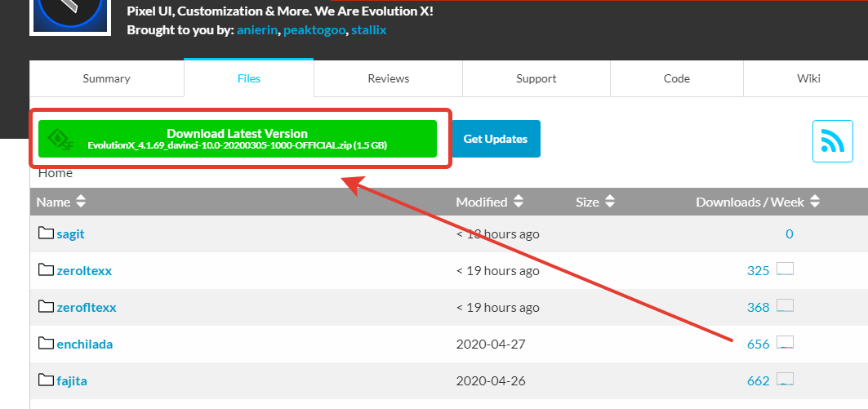Select the Files tab
The height and width of the screenshot is (409, 868).
tap(249, 78)
